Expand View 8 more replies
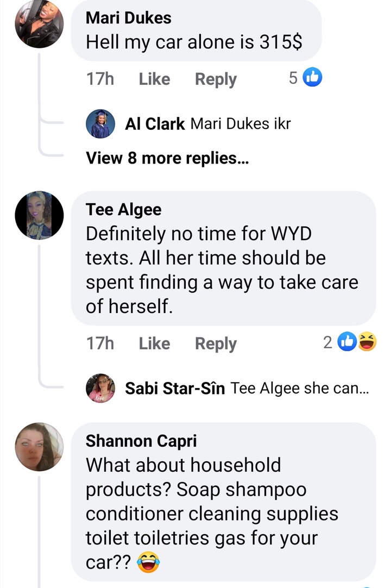The height and width of the screenshot is (588, 391). coord(167,158)
